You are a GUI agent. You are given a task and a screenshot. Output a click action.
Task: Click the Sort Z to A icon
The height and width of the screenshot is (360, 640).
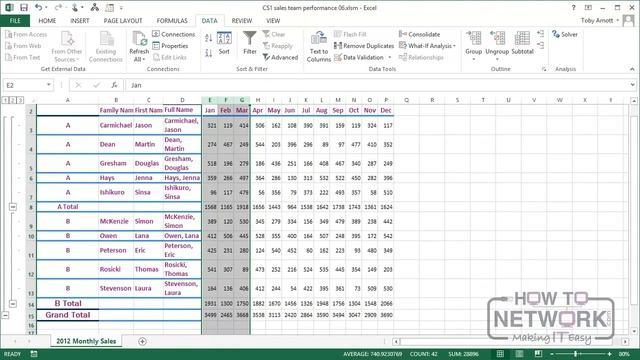pyautogui.click(x=209, y=53)
